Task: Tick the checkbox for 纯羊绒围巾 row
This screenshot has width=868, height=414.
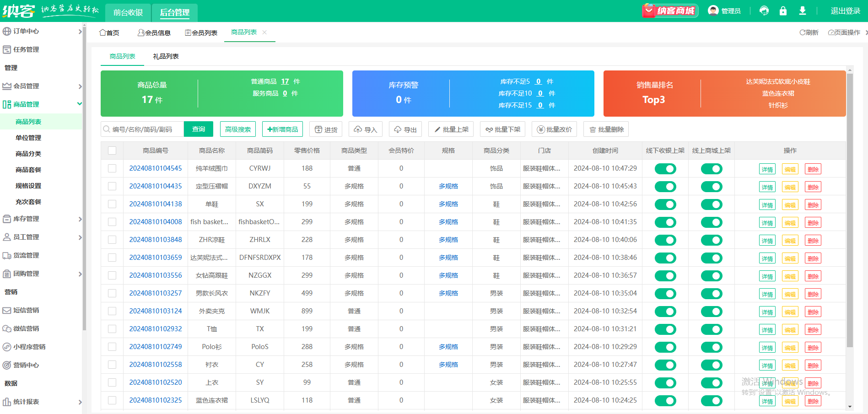Action: (112, 168)
